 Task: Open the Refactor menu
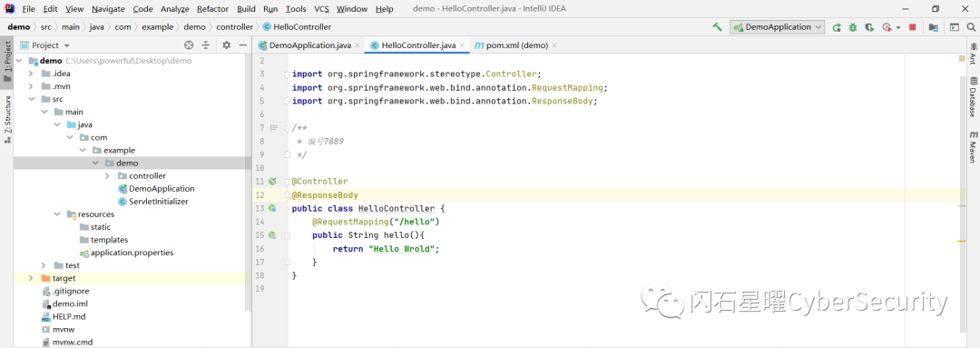coord(212,9)
